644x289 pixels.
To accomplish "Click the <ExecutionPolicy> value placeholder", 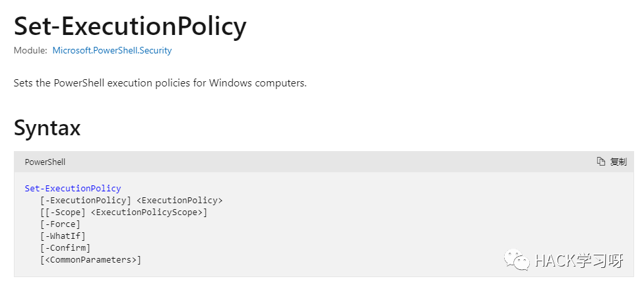I will [x=179, y=201].
